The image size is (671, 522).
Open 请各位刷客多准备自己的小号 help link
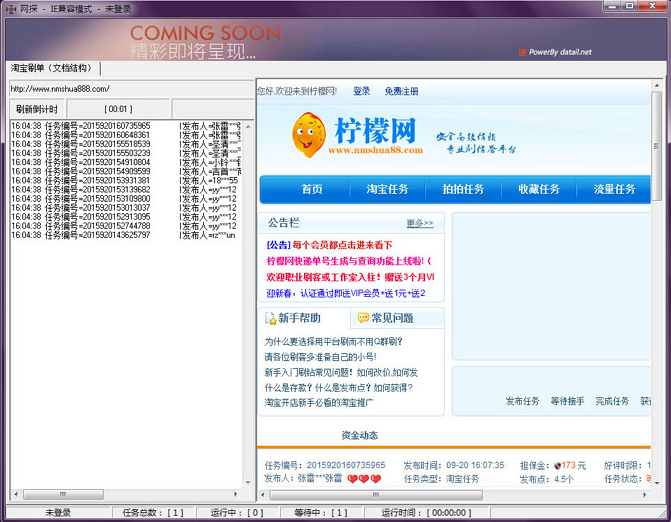[320, 357]
